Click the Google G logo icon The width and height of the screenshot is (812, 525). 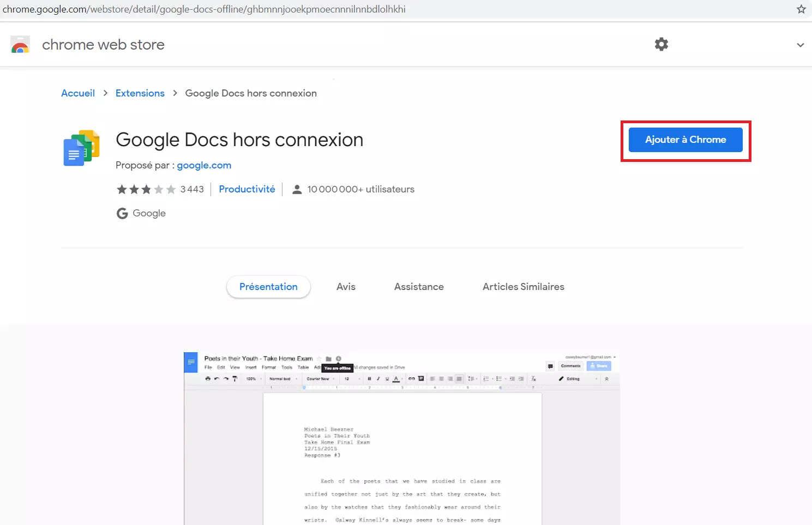(122, 213)
